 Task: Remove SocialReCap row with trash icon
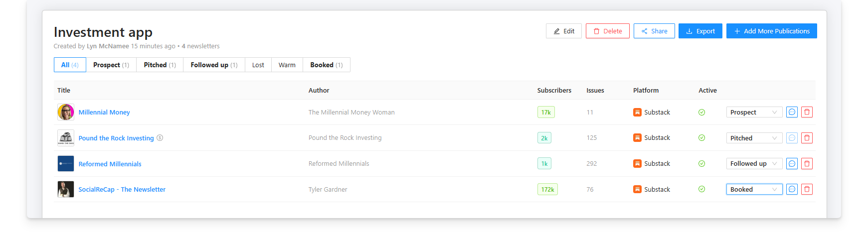807,189
